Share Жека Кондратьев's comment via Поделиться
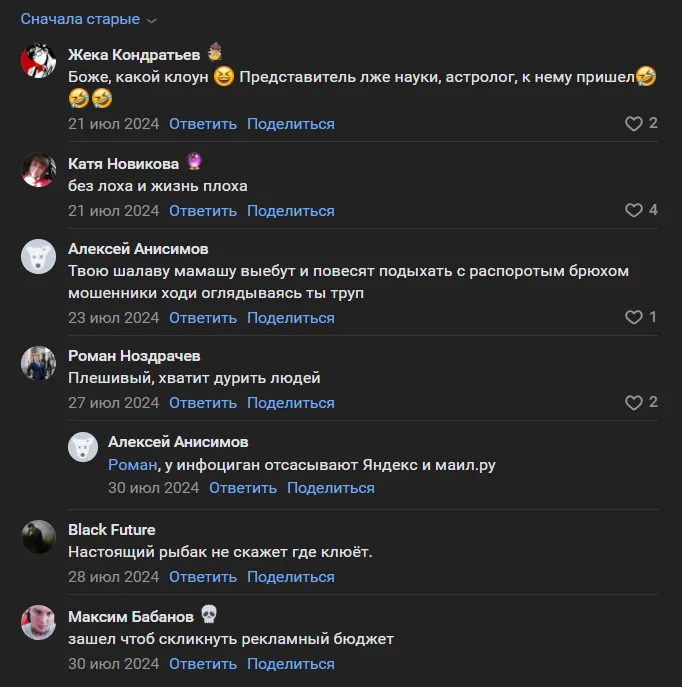The height and width of the screenshot is (687, 682). tap(291, 124)
